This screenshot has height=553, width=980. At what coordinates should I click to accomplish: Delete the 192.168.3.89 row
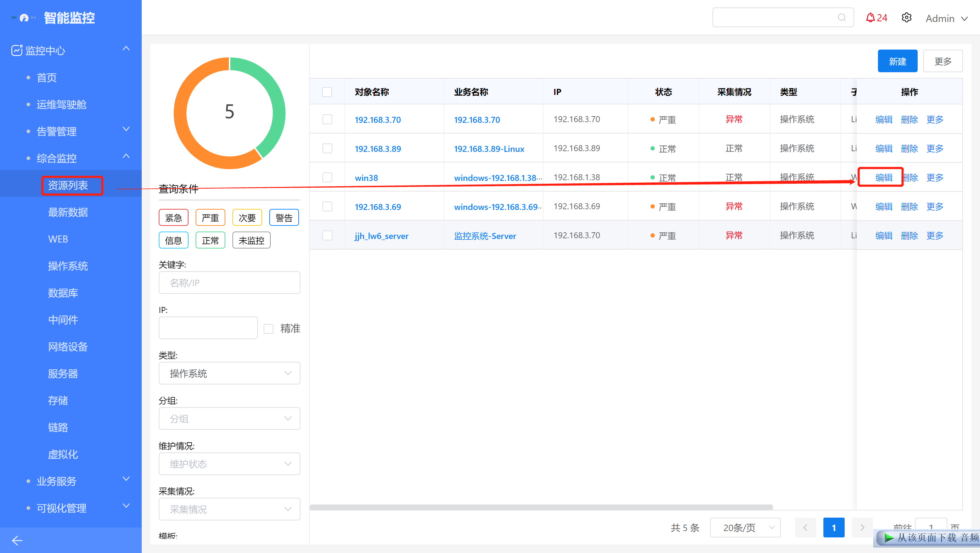click(909, 148)
